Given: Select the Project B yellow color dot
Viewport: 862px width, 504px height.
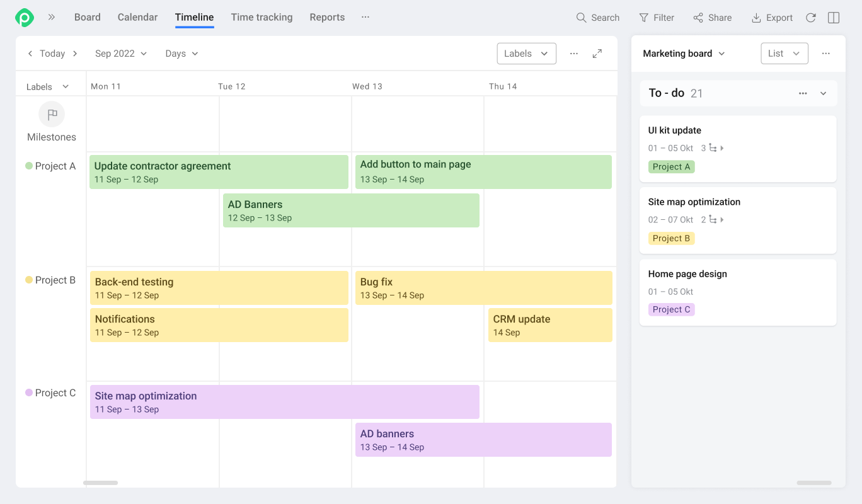Looking at the screenshot, I should click(29, 280).
